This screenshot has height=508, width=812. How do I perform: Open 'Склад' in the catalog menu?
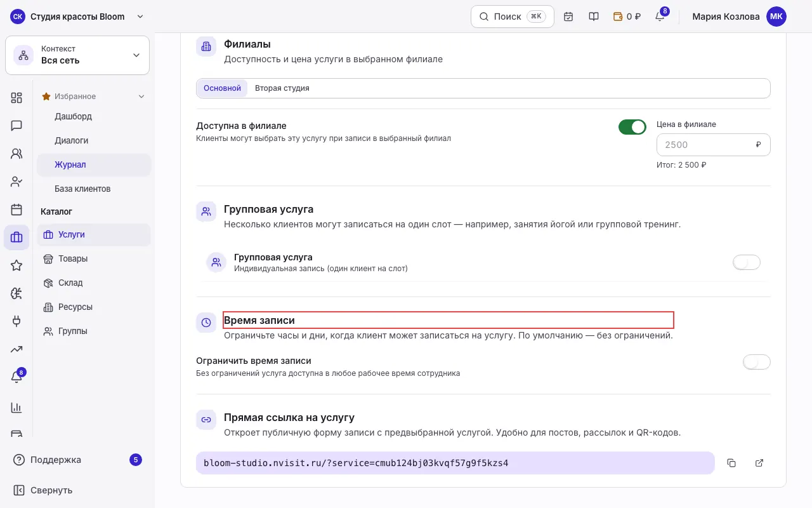[x=94, y=283]
